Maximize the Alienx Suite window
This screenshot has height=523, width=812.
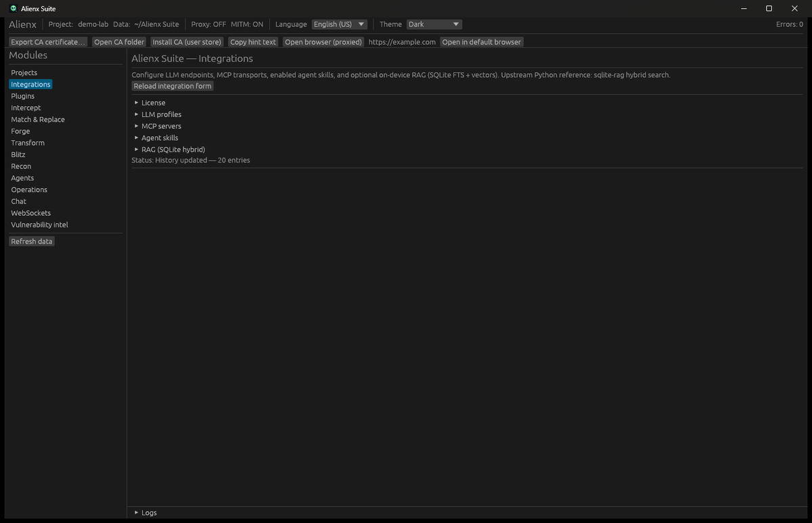(x=769, y=9)
